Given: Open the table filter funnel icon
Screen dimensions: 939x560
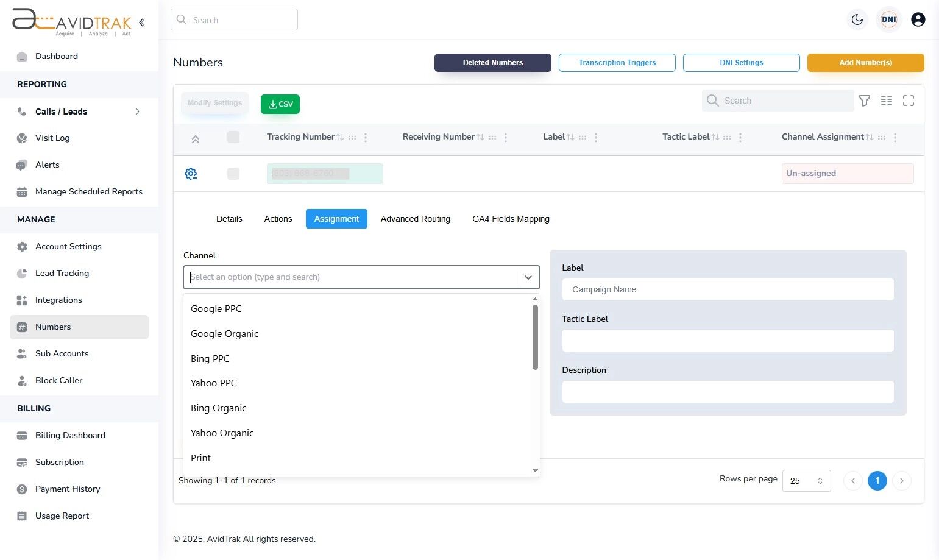Looking at the screenshot, I should click(x=865, y=101).
